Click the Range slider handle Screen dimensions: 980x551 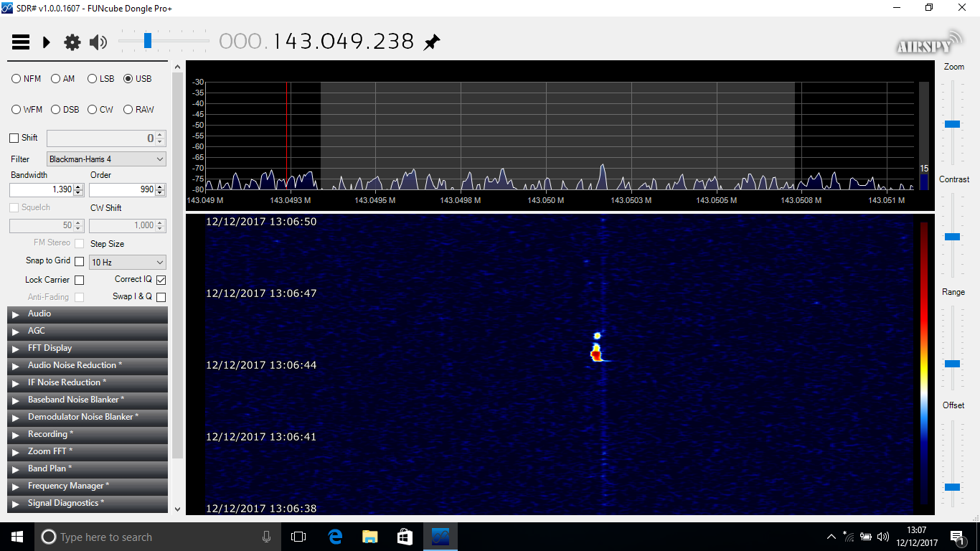(x=952, y=364)
